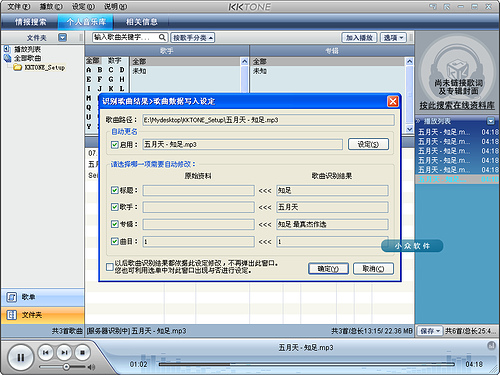
Task: Toggle the 曲目 checkbox
Action: (115, 241)
